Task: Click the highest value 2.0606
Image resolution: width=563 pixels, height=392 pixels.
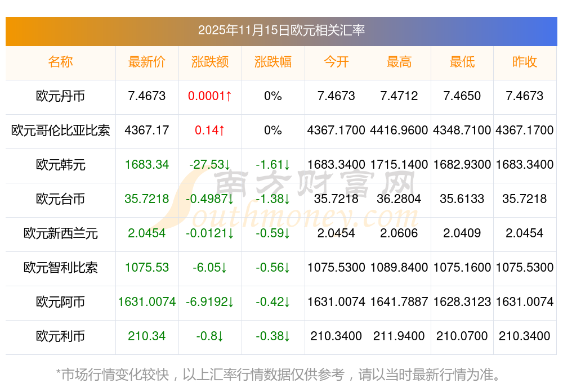Action: pos(399,233)
